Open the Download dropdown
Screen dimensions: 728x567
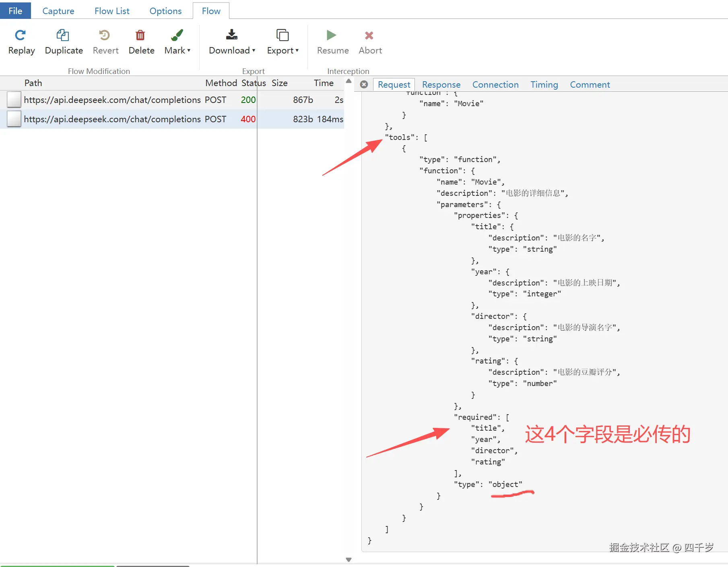[x=232, y=42]
